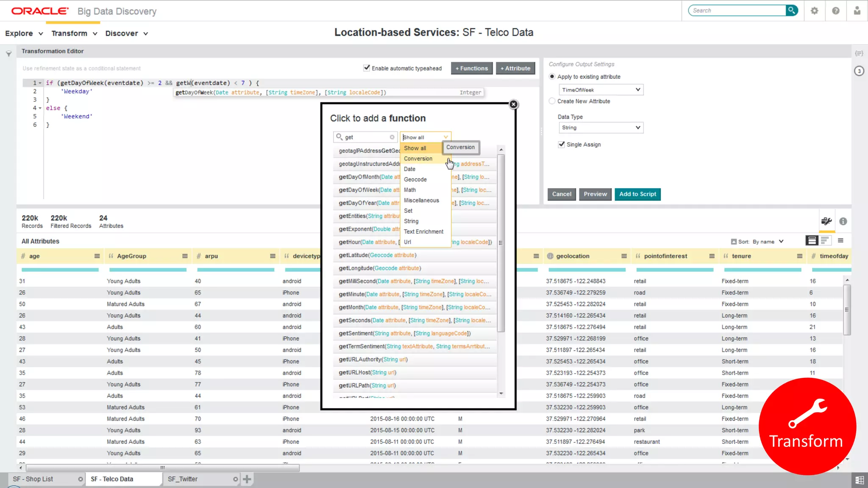
Task: Switch to the SF_Twitter tab
Action: 183,479
